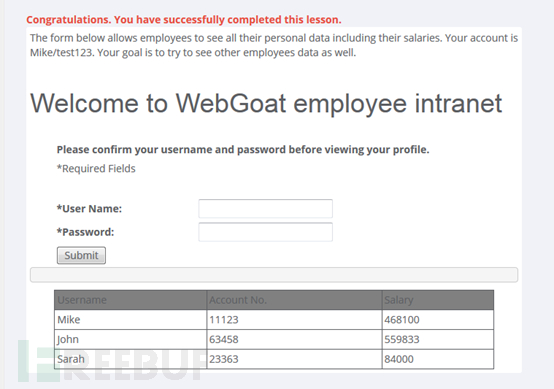This screenshot has height=389, width=554.
Task: Select the Account No. column header
Action: (x=294, y=300)
